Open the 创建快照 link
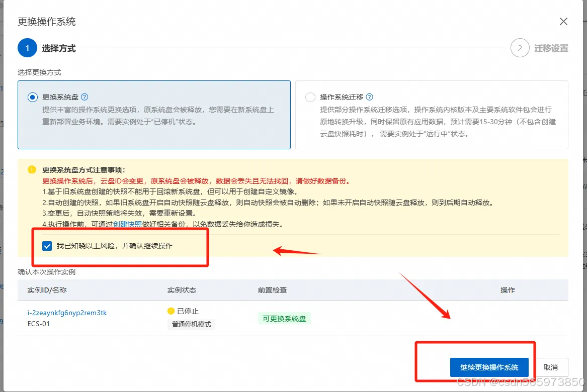 tap(127, 224)
